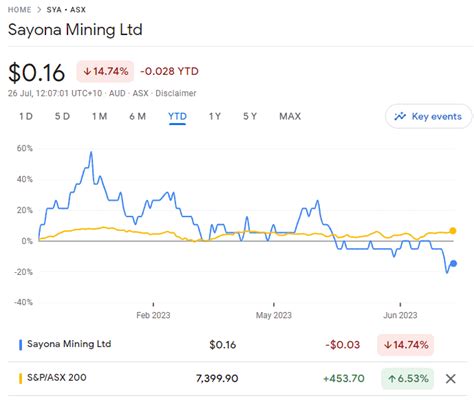
Task: Click the Sayona Mining Ltd legend row name
Action: coord(69,344)
